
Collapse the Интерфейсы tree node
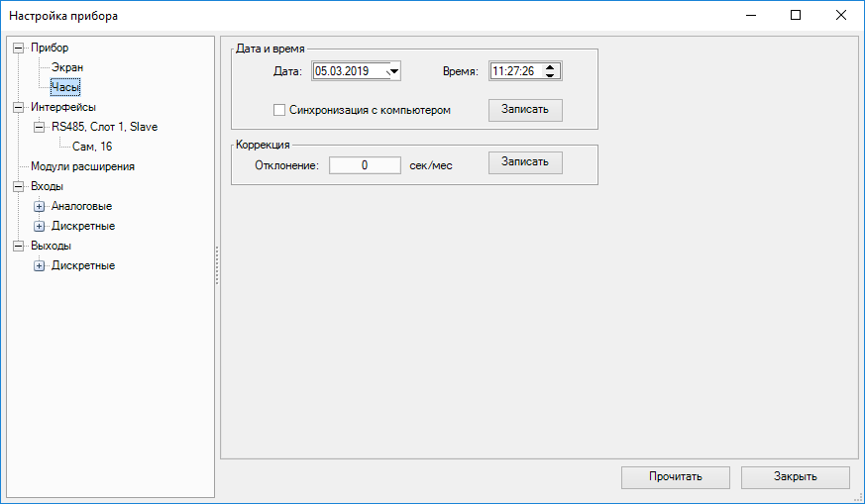pos(18,107)
